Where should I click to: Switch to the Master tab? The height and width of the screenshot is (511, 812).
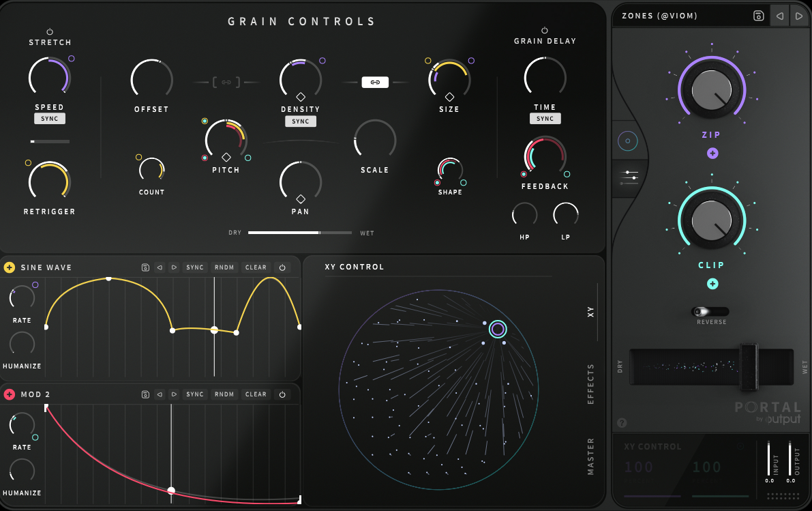591,456
